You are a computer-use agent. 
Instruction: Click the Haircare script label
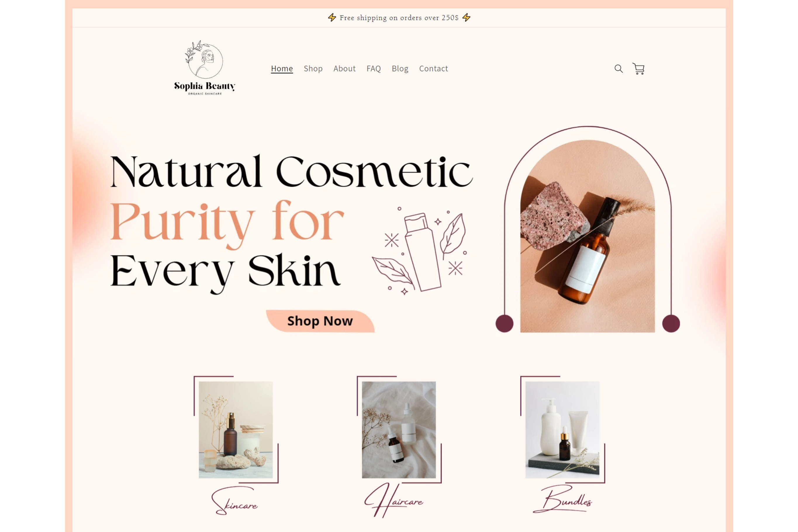click(x=394, y=500)
